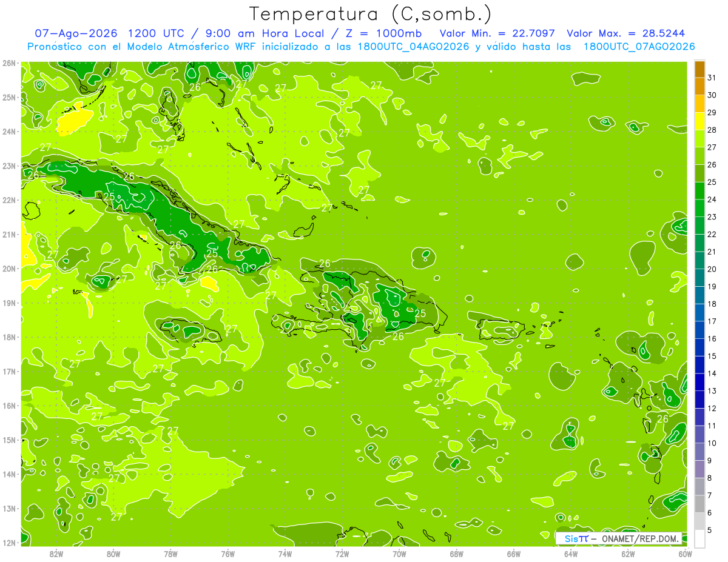This screenshot has height=562, width=728.
Task: Click the '14N' latitude axis label
Action: click(x=9, y=474)
